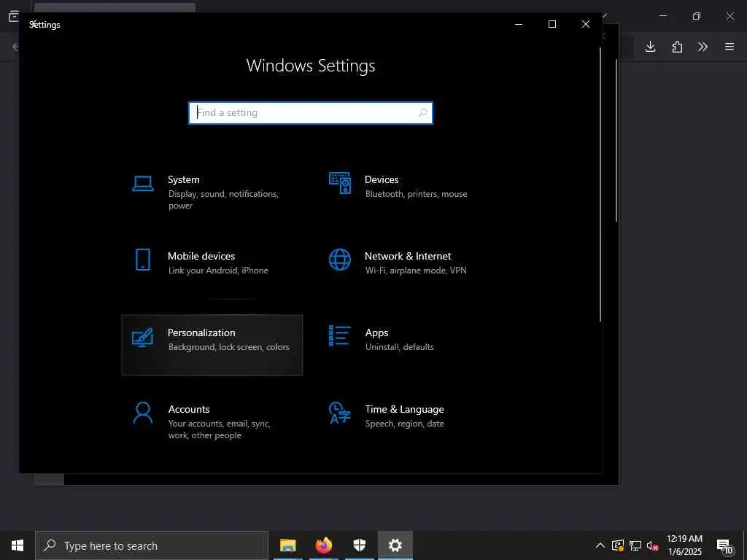Click the 'Uninstall, defaults' description
Image resolution: width=747 pixels, height=560 pixels.
(x=399, y=347)
